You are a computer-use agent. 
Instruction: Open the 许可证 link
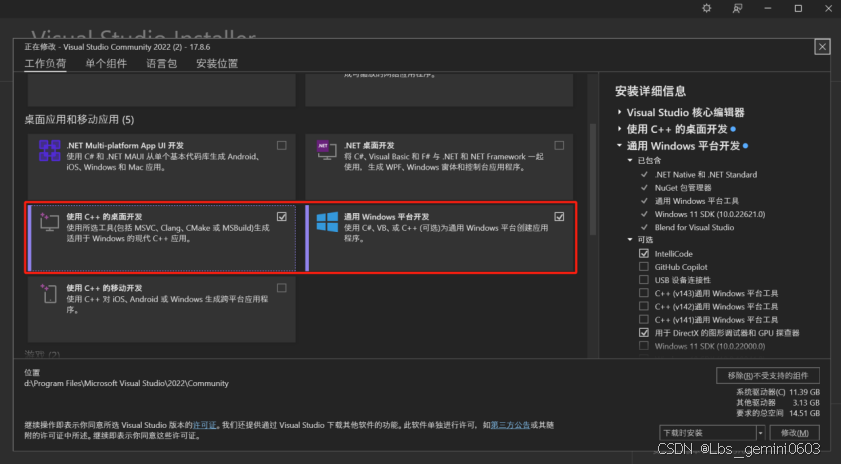205,425
